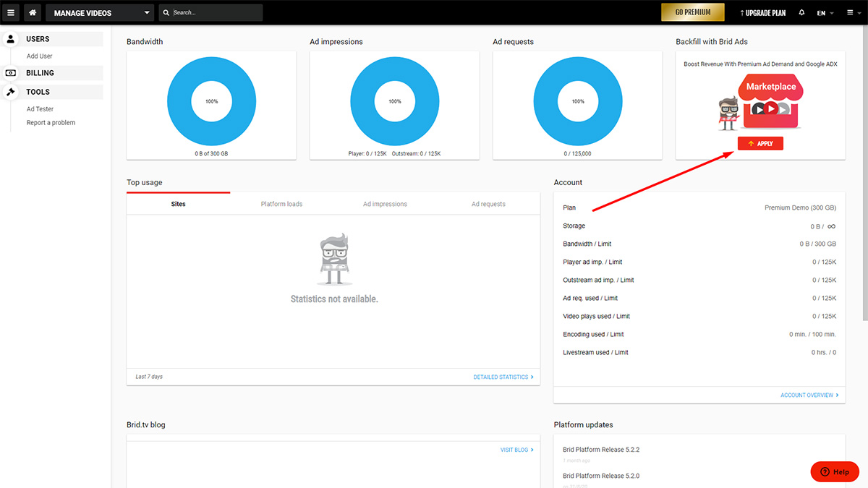Click the Billing money icon in sidebar
The width and height of the screenshot is (868, 488).
pos(11,73)
